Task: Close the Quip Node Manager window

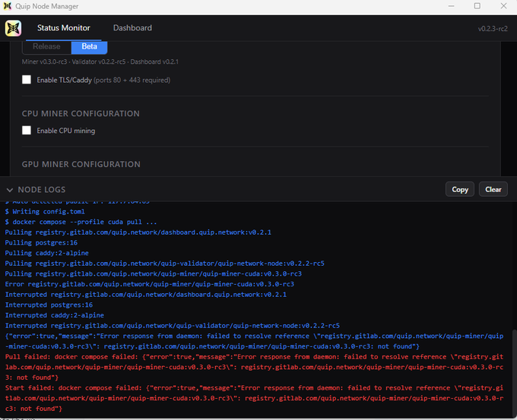Action: (x=503, y=6)
